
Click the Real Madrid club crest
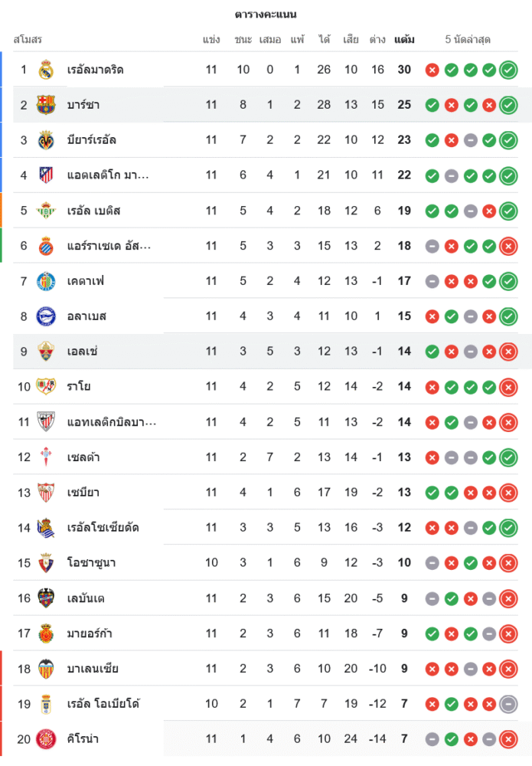tap(46, 70)
